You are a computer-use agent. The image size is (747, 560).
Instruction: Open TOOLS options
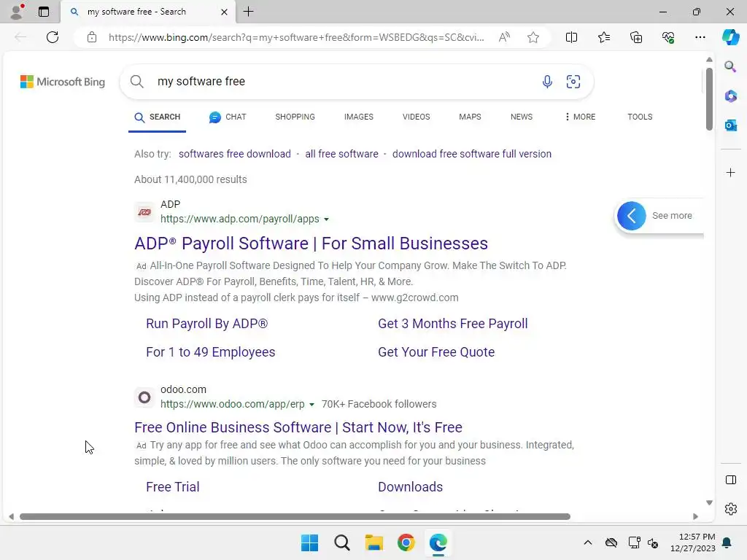(x=640, y=117)
